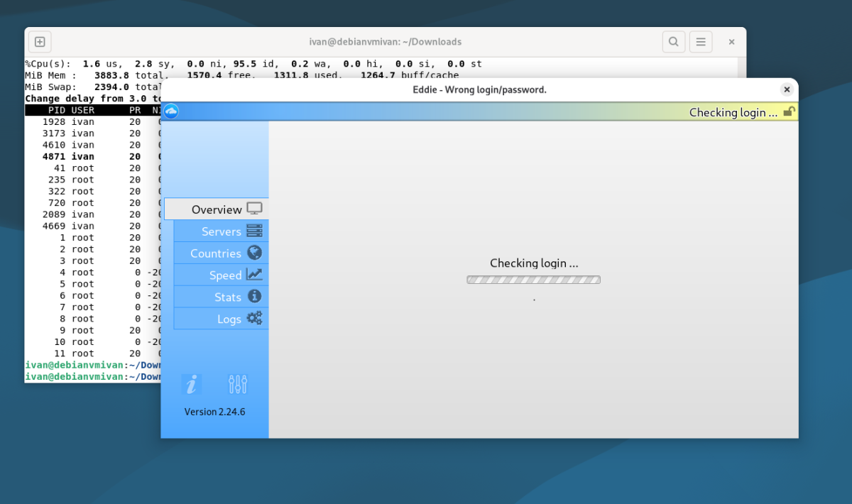Open the About info icon
The width and height of the screenshot is (852, 504).
(x=192, y=384)
